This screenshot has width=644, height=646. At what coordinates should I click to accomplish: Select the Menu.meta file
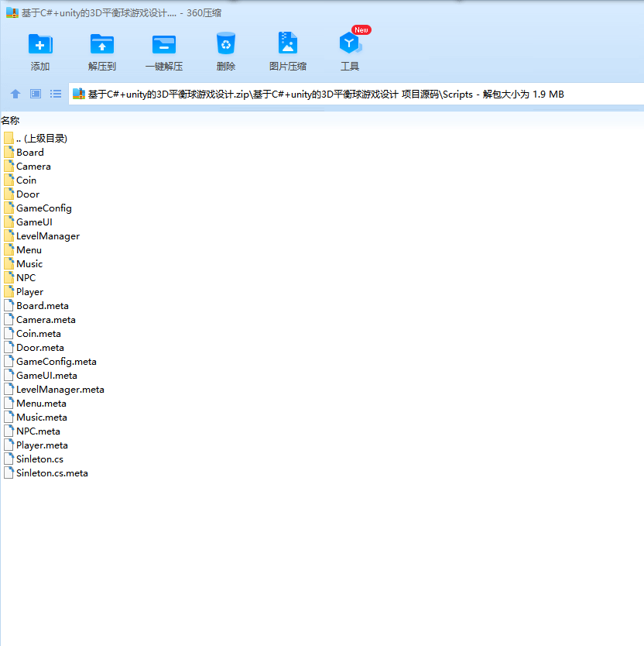[35, 404]
